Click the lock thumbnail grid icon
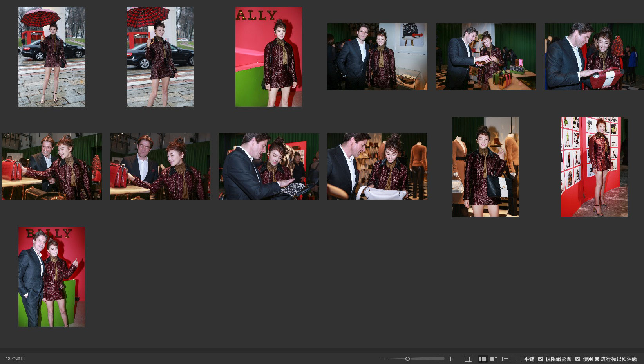Viewport: 644px width, 364px height. point(468,359)
